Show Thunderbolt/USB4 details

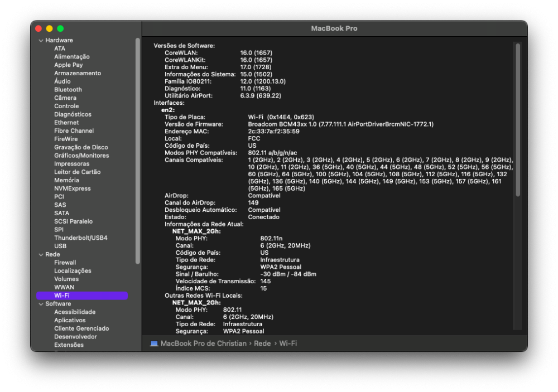[81, 238]
